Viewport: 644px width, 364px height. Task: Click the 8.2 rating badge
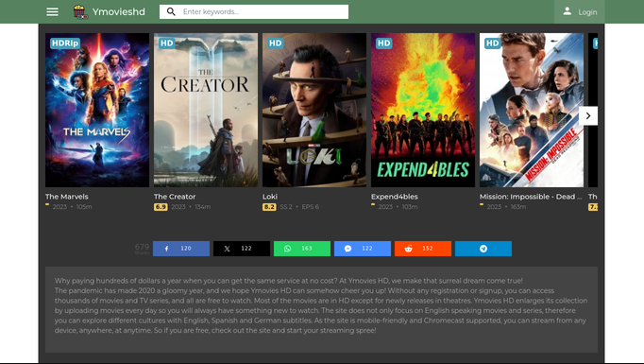(x=269, y=207)
